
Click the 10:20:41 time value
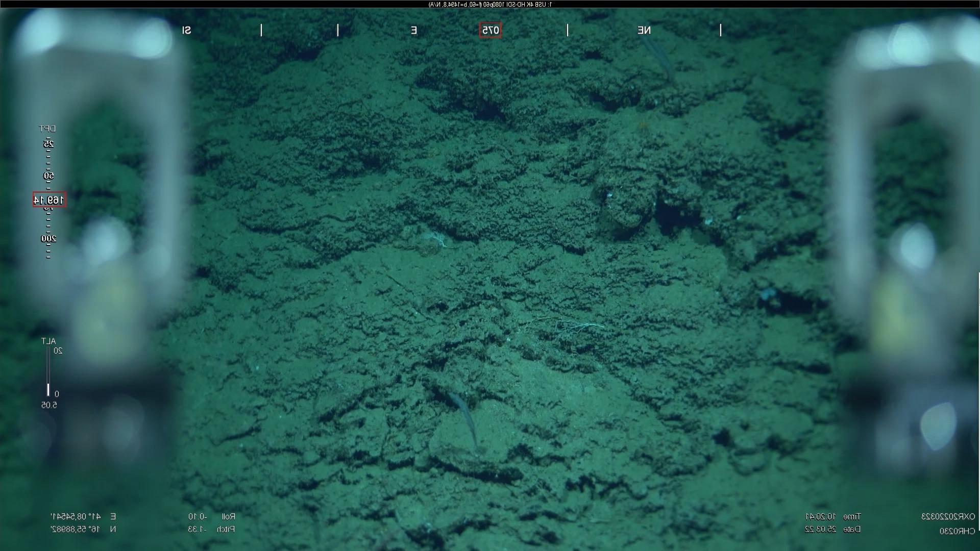coord(820,516)
